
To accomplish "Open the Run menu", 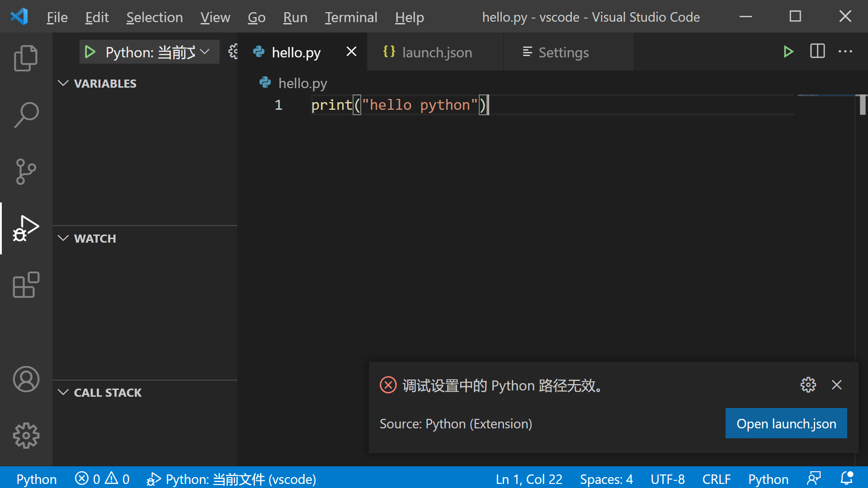I will (x=295, y=17).
